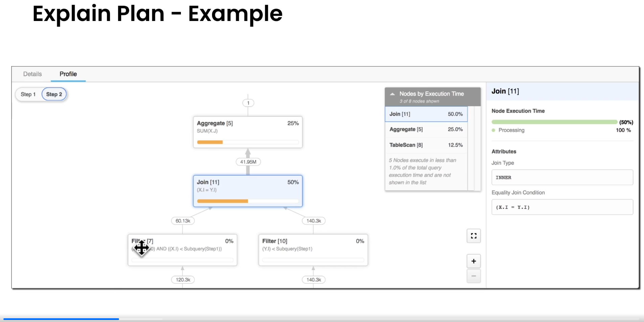
Task: Zoom in with the plus button
Action: (474, 261)
